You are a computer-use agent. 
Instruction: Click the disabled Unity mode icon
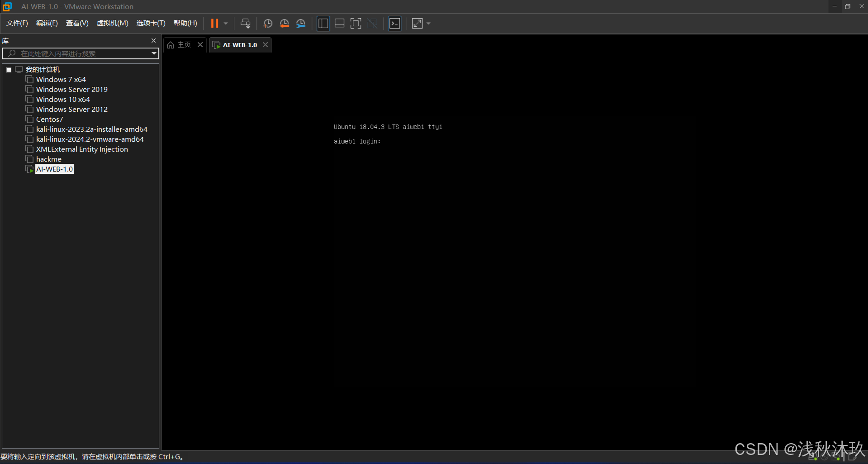[372, 24]
